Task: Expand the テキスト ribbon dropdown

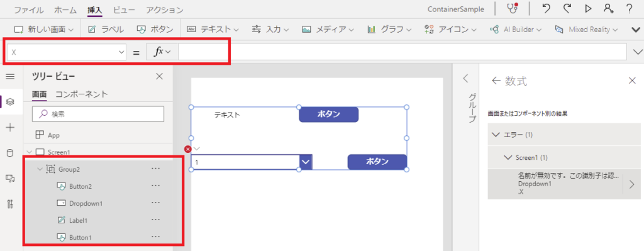Action: coord(213,30)
